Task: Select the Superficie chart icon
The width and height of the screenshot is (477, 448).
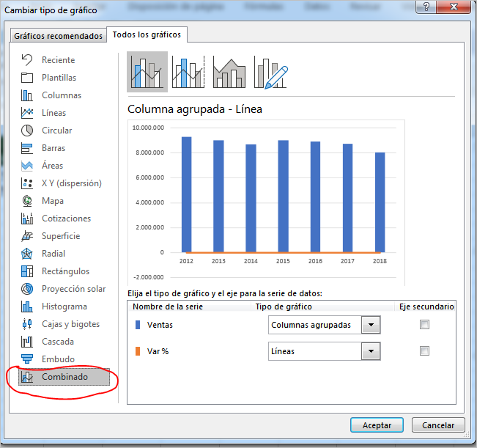Action: point(27,236)
